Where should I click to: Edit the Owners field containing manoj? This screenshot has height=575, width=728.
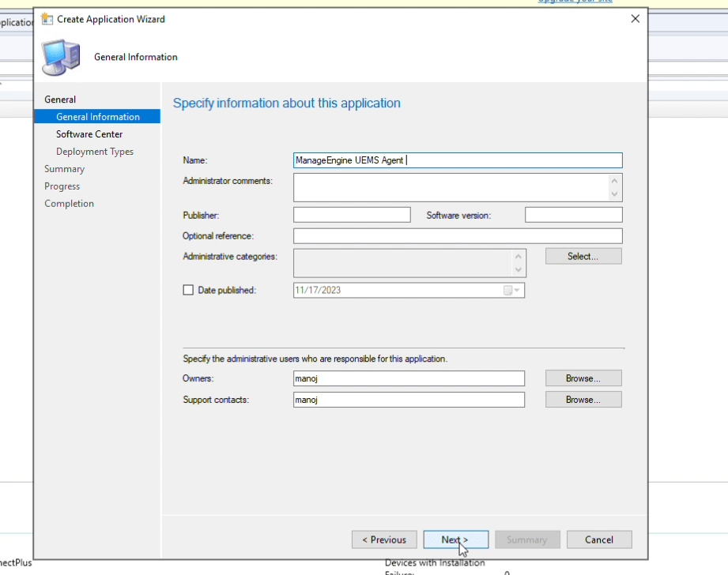click(x=409, y=378)
